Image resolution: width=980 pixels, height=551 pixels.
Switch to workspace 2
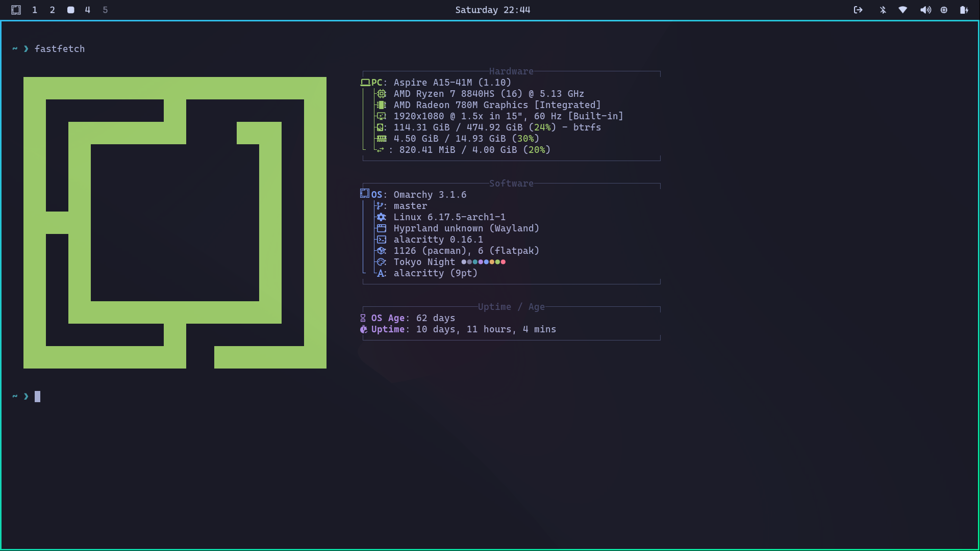click(53, 10)
